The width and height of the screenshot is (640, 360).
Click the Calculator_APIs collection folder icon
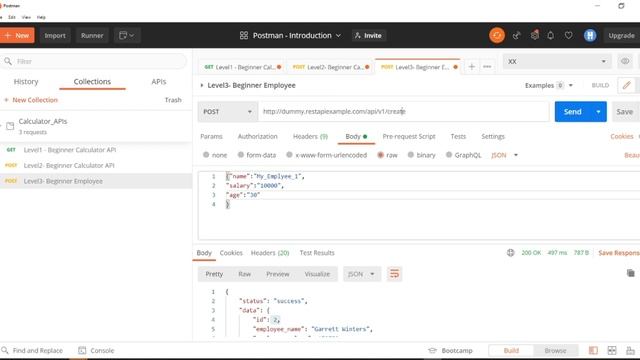[10, 126]
